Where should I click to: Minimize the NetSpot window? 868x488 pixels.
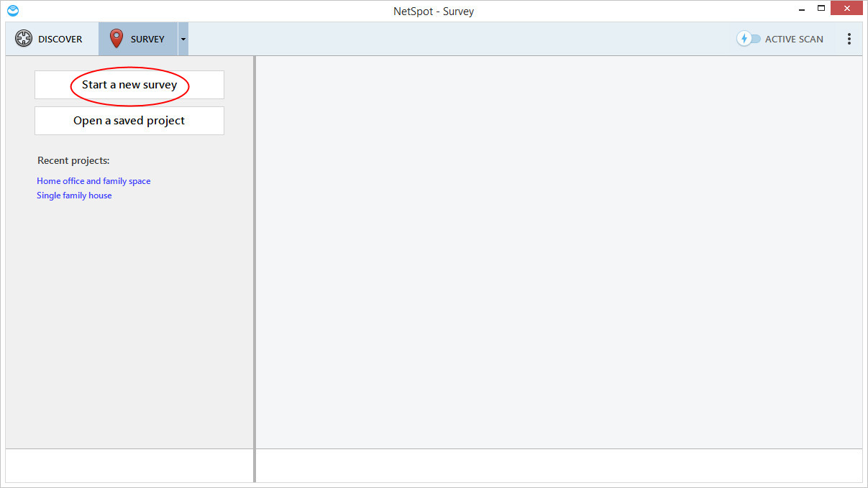point(803,9)
